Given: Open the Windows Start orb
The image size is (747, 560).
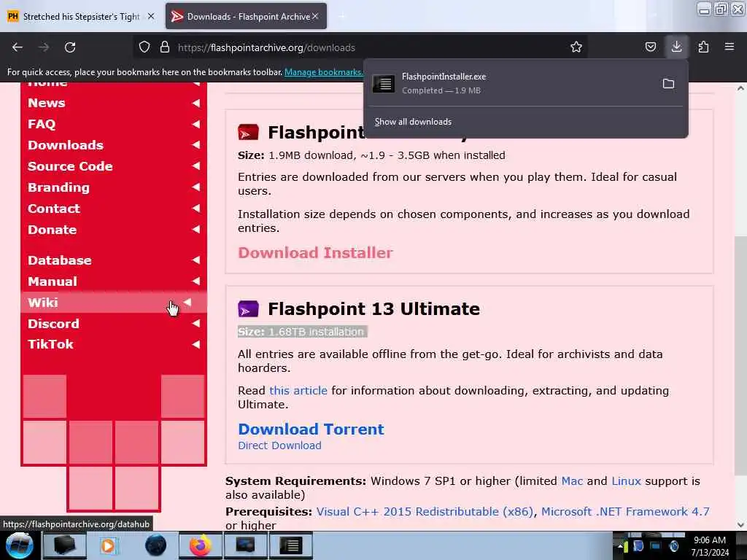Looking at the screenshot, I should 20,545.
